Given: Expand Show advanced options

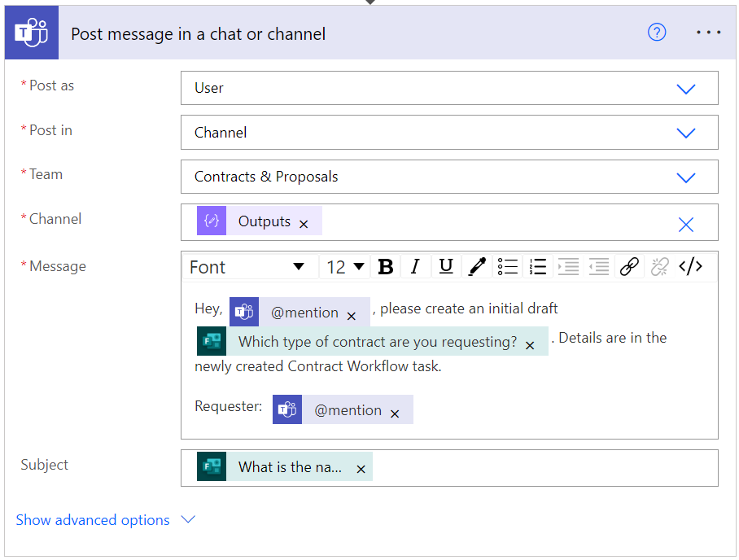Looking at the screenshot, I should 92,519.
